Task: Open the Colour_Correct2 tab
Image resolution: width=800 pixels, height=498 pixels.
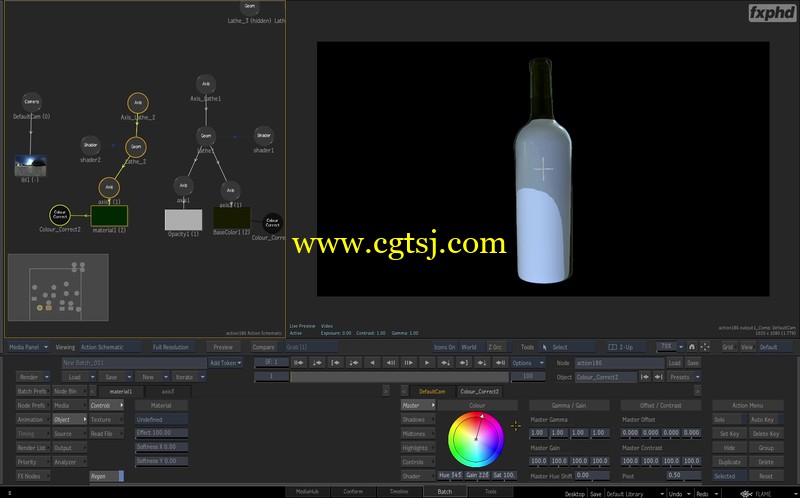Action: point(479,391)
